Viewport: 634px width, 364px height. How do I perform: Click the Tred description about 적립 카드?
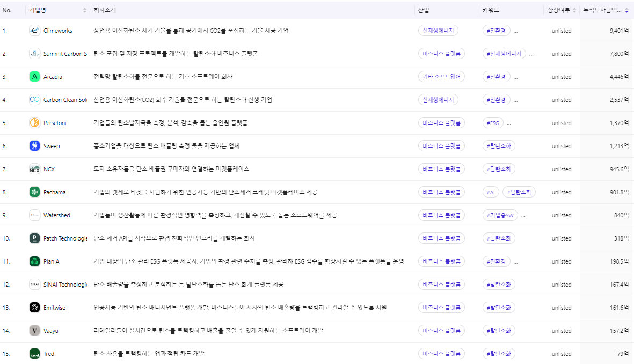(x=149, y=354)
